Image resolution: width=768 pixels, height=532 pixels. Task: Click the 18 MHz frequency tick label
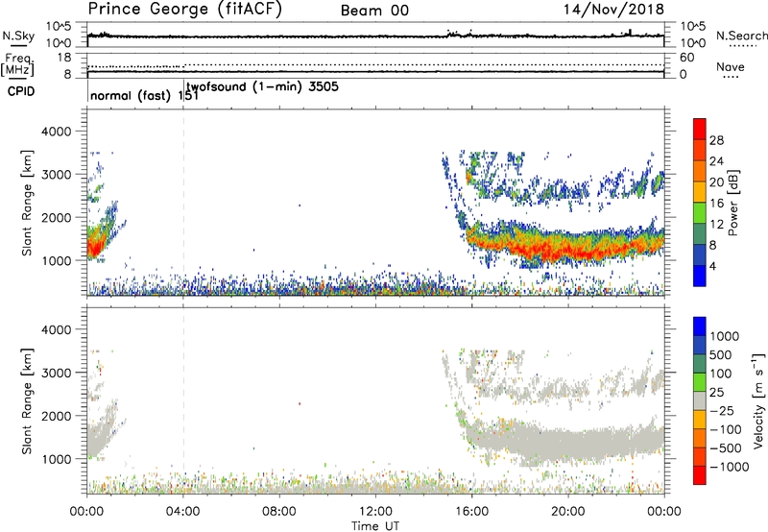click(x=63, y=58)
